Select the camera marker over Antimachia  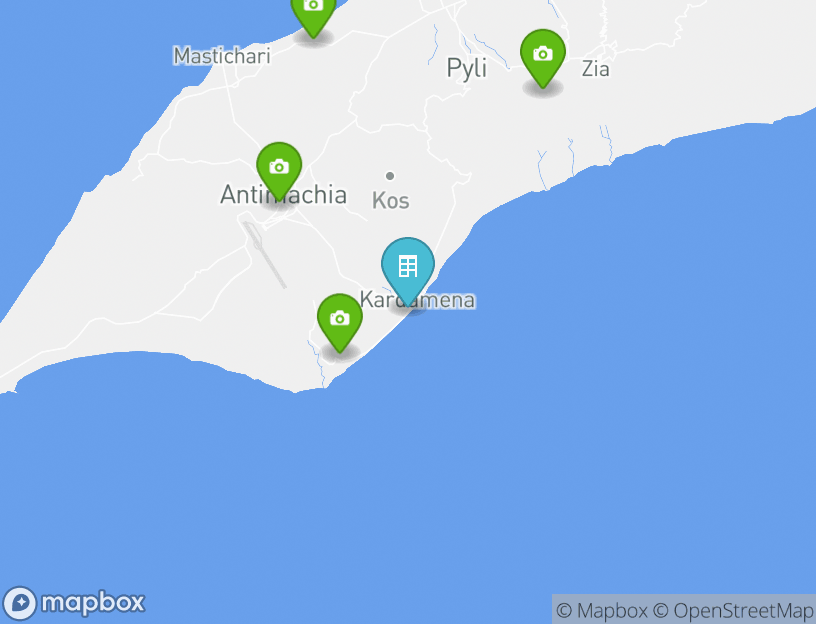[279, 172]
